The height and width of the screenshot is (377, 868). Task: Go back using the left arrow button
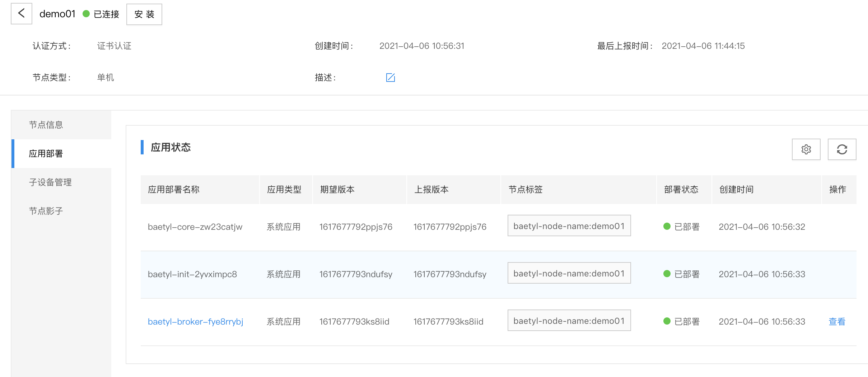(22, 14)
